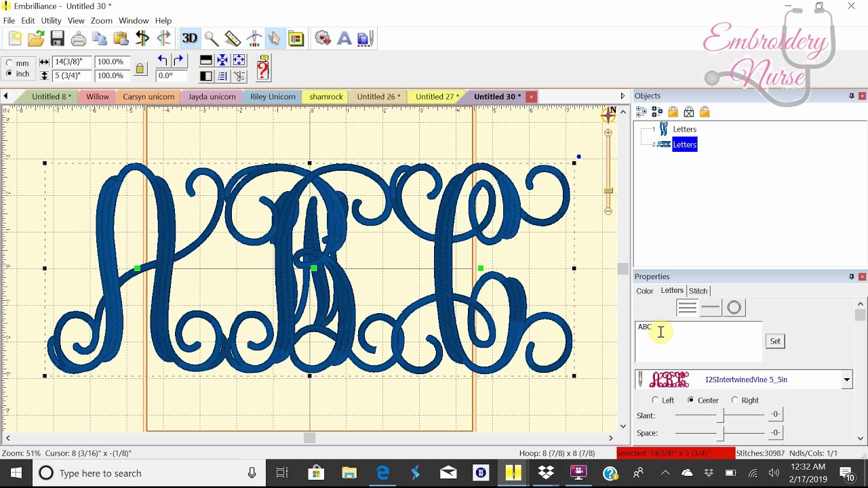
Task: Paste from the clipboard
Action: coord(121,39)
